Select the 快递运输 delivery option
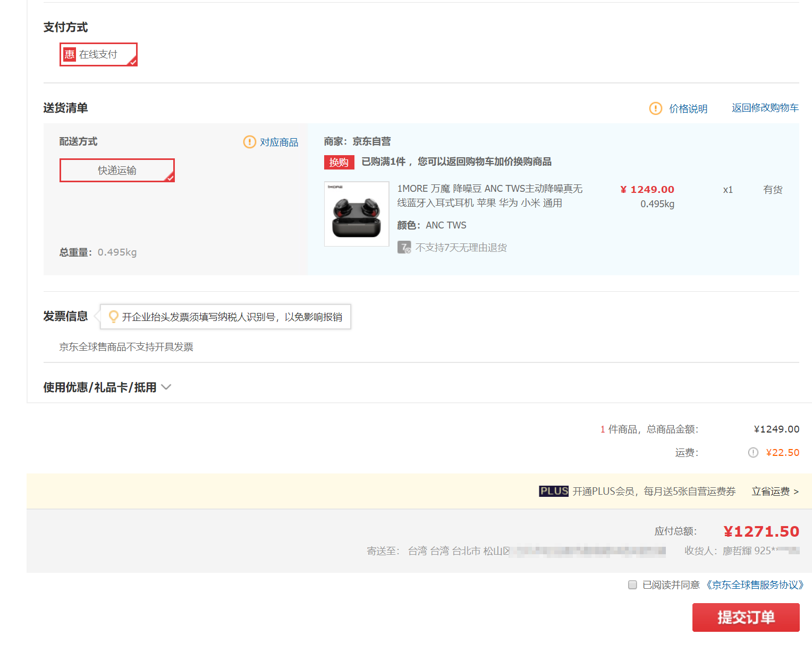812x652 pixels. point(117,170)
